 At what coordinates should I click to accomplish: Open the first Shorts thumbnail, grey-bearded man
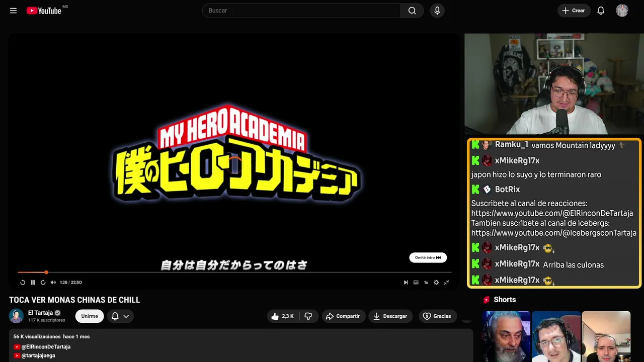pos(506,336)
